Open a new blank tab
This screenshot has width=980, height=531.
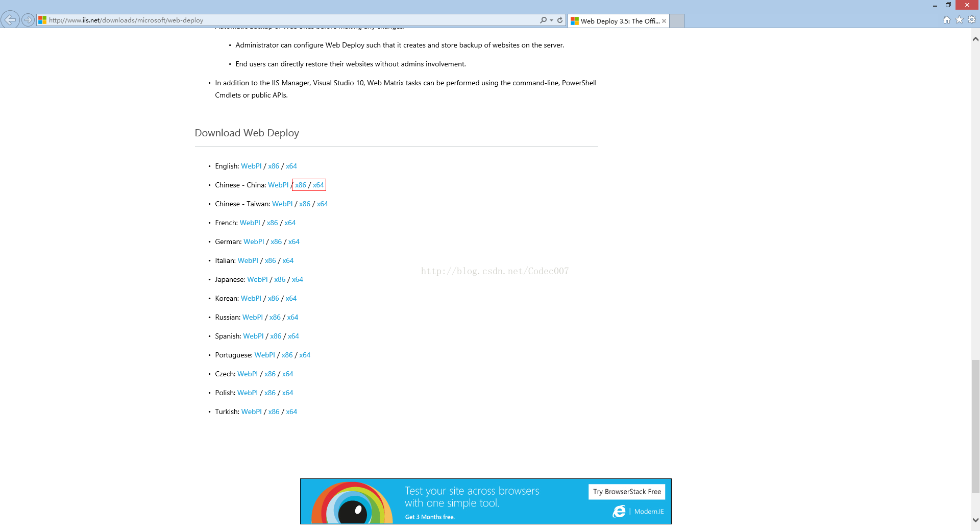pos(677,21)
